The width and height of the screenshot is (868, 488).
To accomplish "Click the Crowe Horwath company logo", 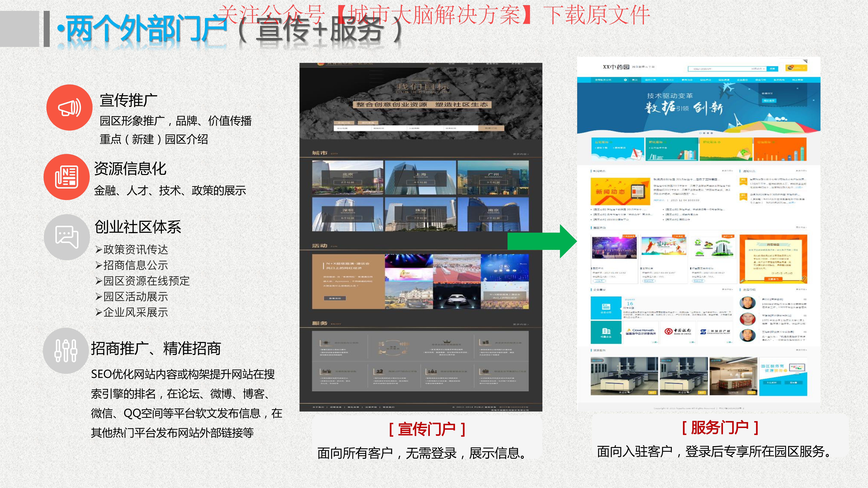I will [x=641, y=332].
